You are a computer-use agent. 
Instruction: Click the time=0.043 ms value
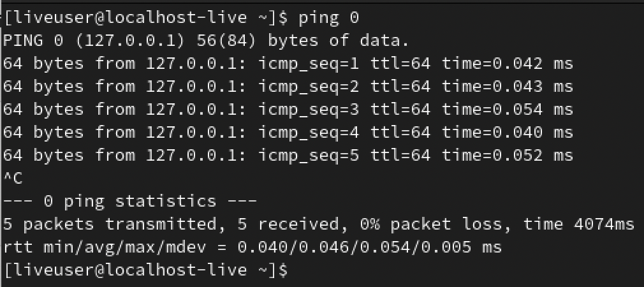(x=508, y=87)
